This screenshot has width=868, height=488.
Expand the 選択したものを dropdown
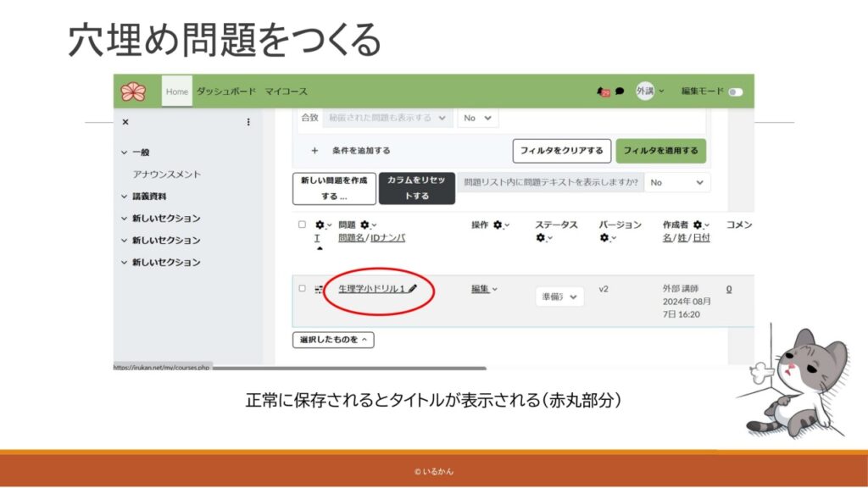tap(333, 340)
